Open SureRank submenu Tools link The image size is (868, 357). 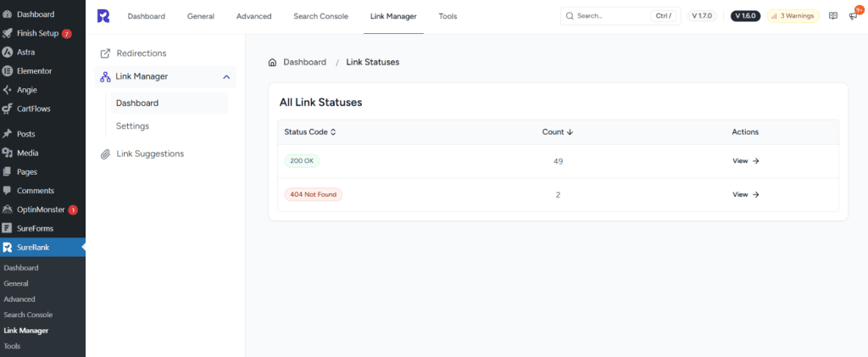(12, 347)
